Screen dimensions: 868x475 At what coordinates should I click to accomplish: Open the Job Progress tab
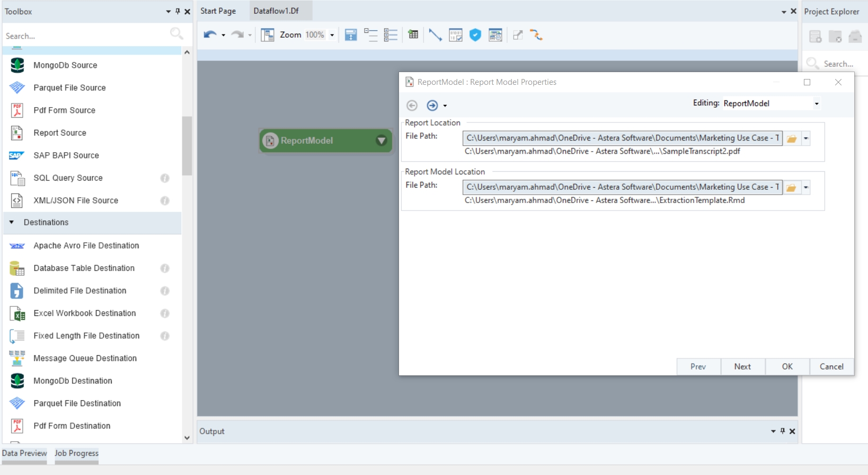tap(76, 453)
